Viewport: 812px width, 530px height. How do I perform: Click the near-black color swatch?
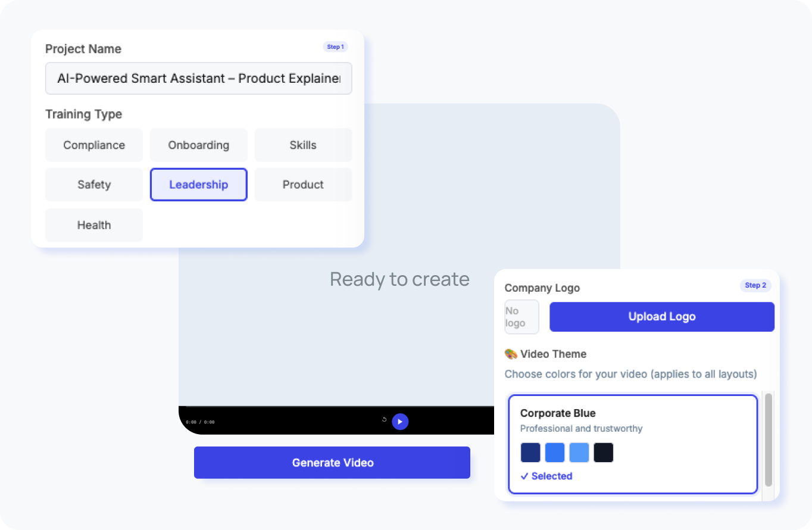[x=603, y=453]
